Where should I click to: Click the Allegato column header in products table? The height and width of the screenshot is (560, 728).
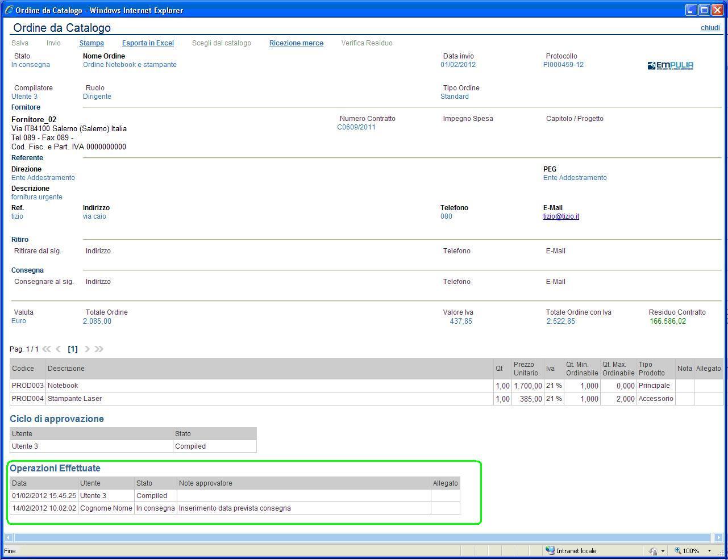coord(708,369)
